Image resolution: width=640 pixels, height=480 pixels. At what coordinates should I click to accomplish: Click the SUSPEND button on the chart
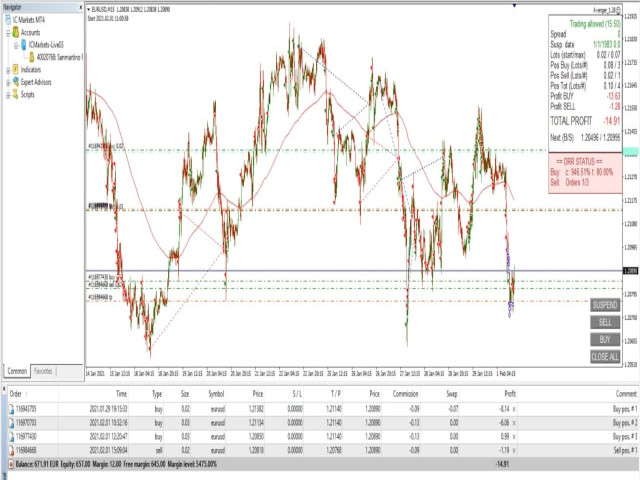coord(605,305)
